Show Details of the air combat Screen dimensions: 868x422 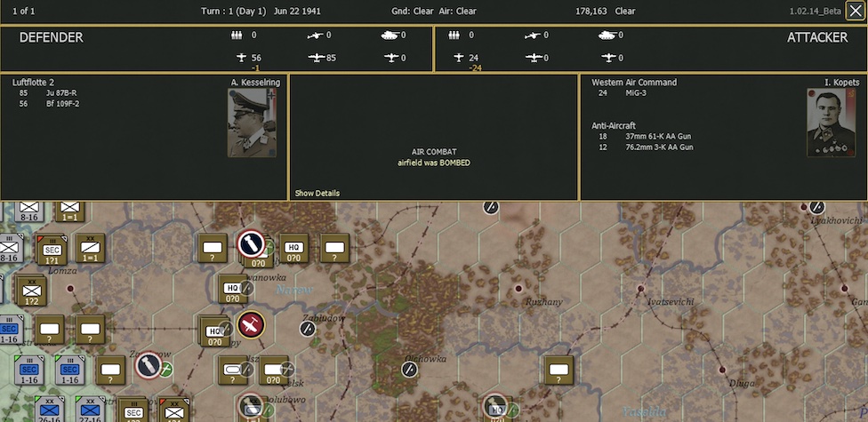(317, 193)
